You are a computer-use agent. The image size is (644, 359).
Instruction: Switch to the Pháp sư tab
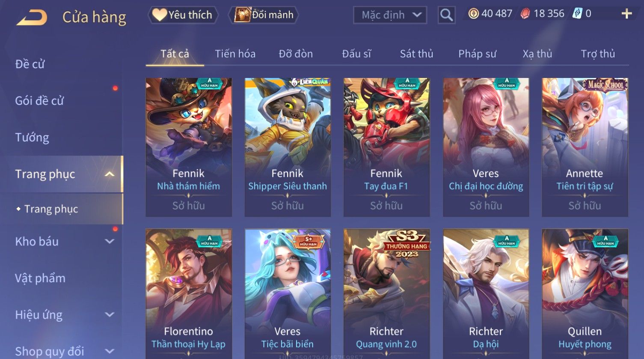(477, 54)
